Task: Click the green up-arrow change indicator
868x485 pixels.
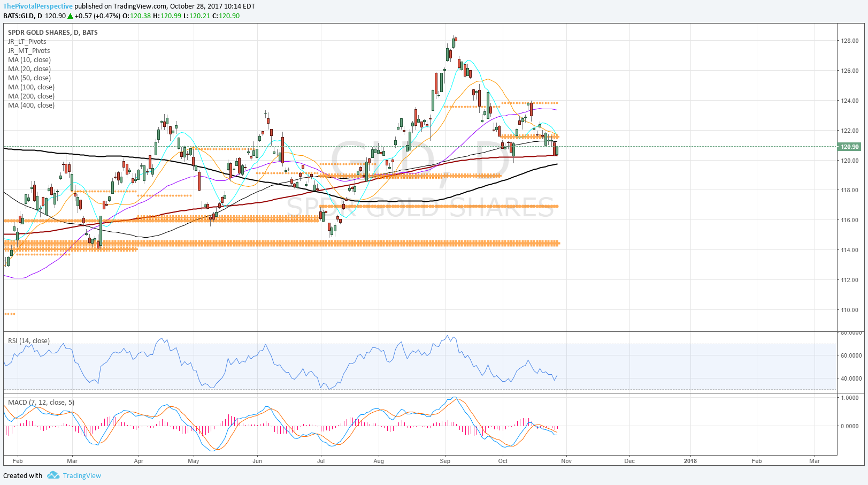Action: point(70,16)
